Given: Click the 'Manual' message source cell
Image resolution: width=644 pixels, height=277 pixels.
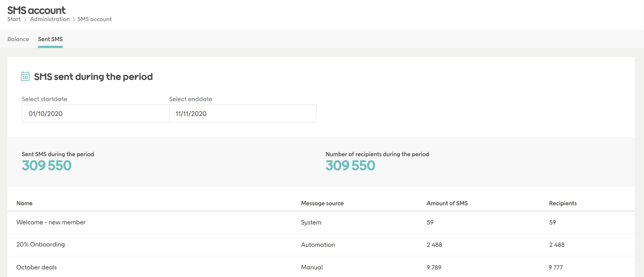Looking at the screenshot, I should tap(312, 267).
